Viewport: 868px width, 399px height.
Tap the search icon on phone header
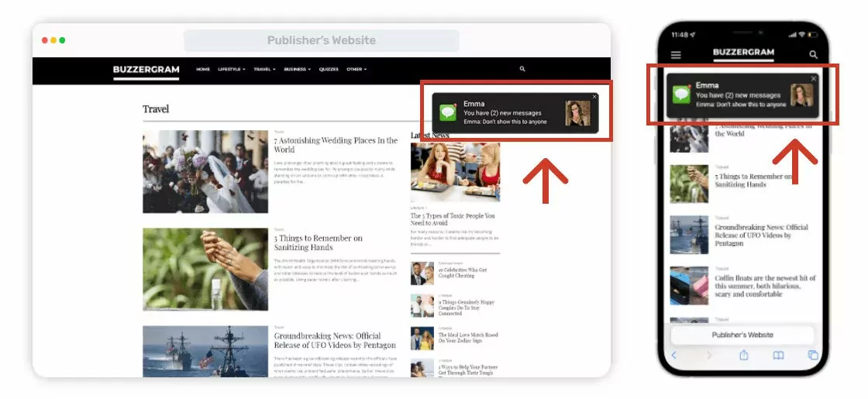pyautogui.click(x=813, y=54)
